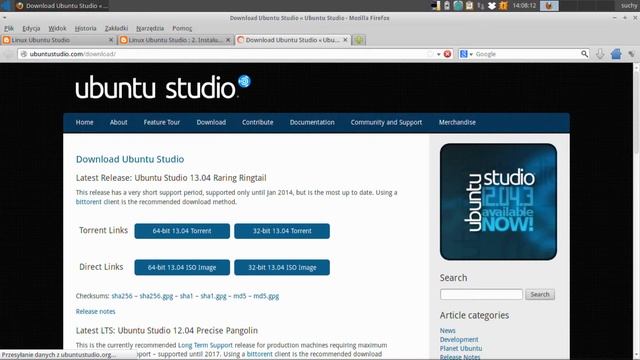Open the Plik menu
Screen dimensions: 640x360
coord(9,28)
